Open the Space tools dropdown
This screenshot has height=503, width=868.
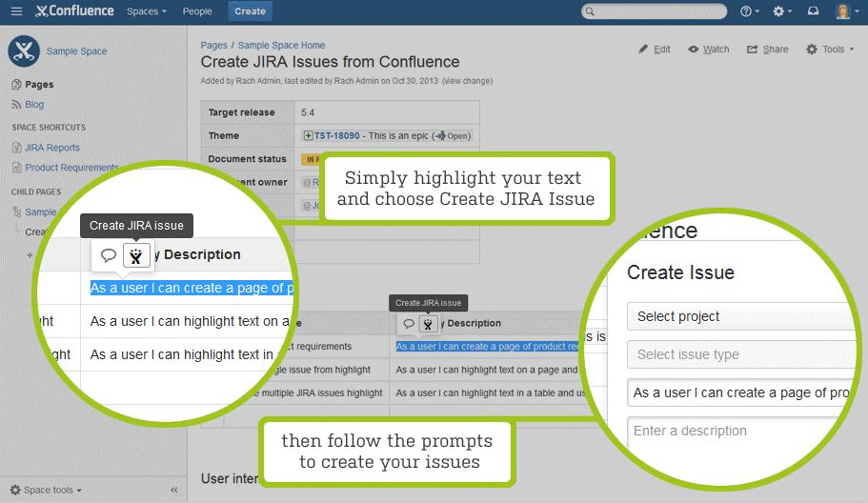[52, 491]
